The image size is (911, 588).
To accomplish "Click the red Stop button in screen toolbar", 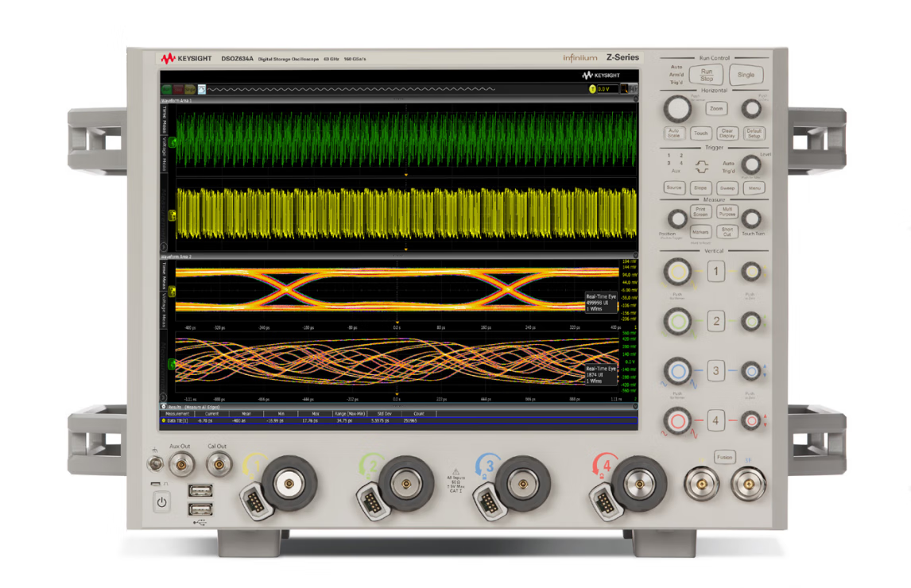I will 180,89.
